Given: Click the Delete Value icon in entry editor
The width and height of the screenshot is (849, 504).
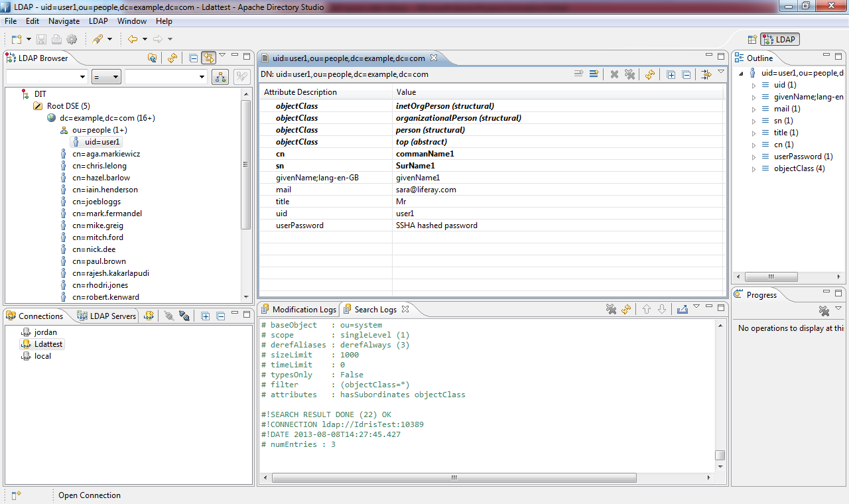Looking at the screenshot, I should 614,74.
